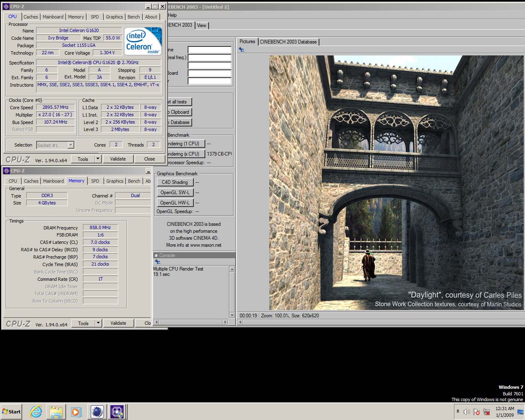
Task: Click the Tools button in top CPU-Z window
Action: point(83,159)
